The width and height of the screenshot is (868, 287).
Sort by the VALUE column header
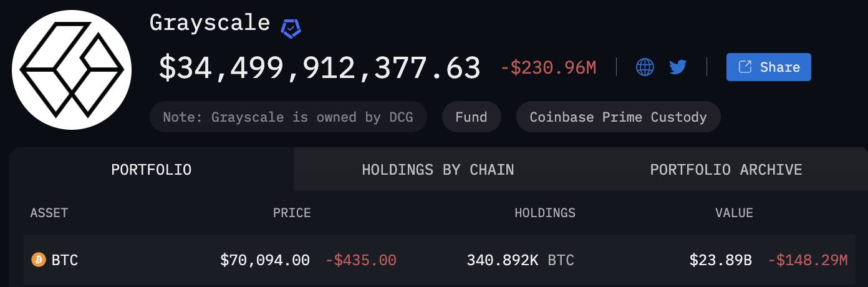(x=734, y=213)
